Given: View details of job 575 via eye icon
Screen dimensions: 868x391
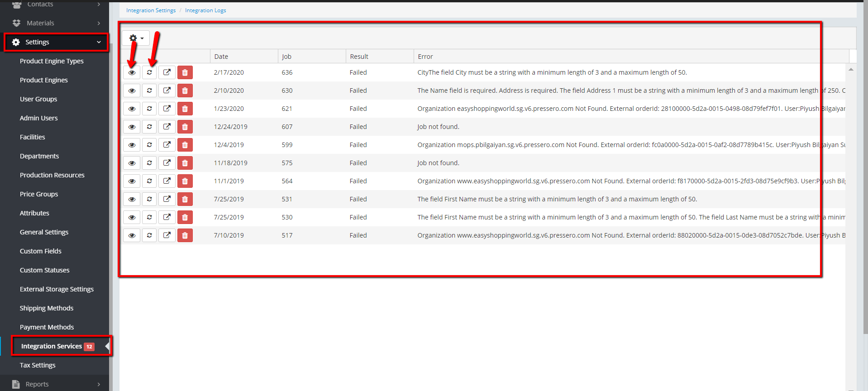Looking at the screenshot, I should click(132, 163).
